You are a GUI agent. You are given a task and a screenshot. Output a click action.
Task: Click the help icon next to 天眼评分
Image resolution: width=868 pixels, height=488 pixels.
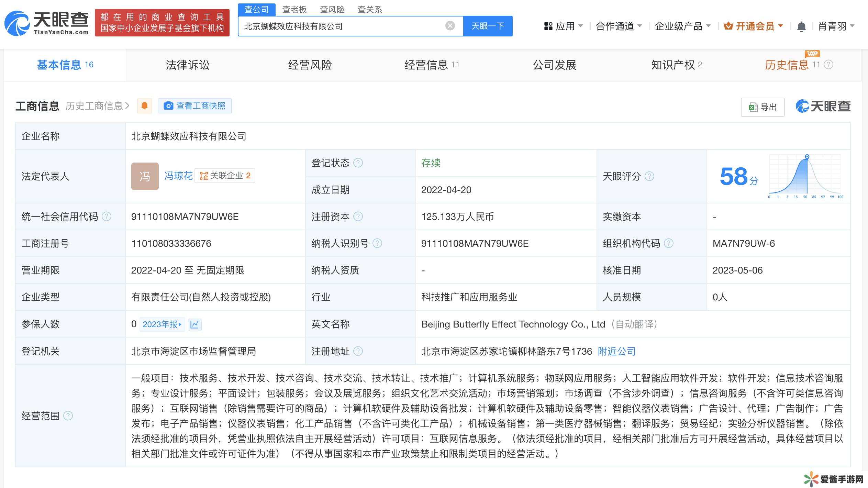point(649,176)
